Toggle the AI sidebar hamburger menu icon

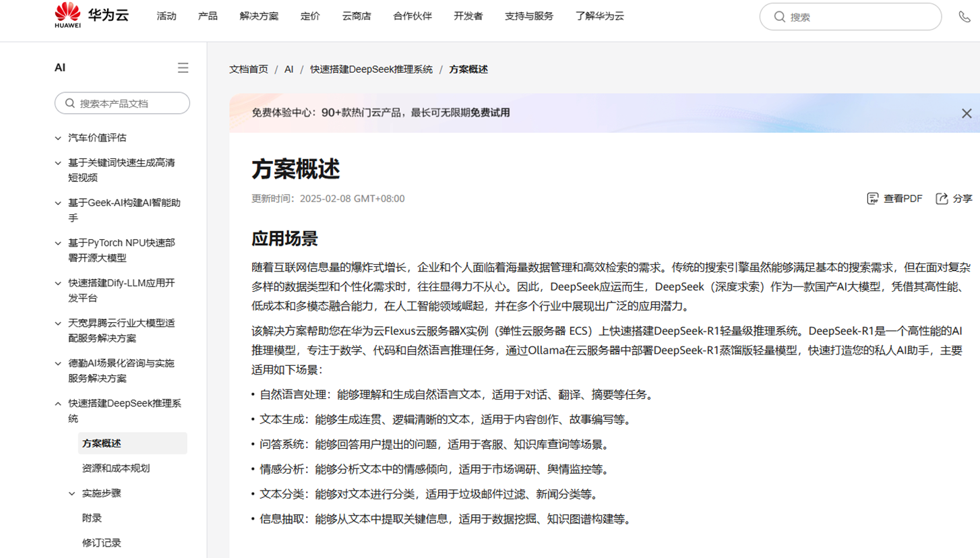click(x=183, y=68)
